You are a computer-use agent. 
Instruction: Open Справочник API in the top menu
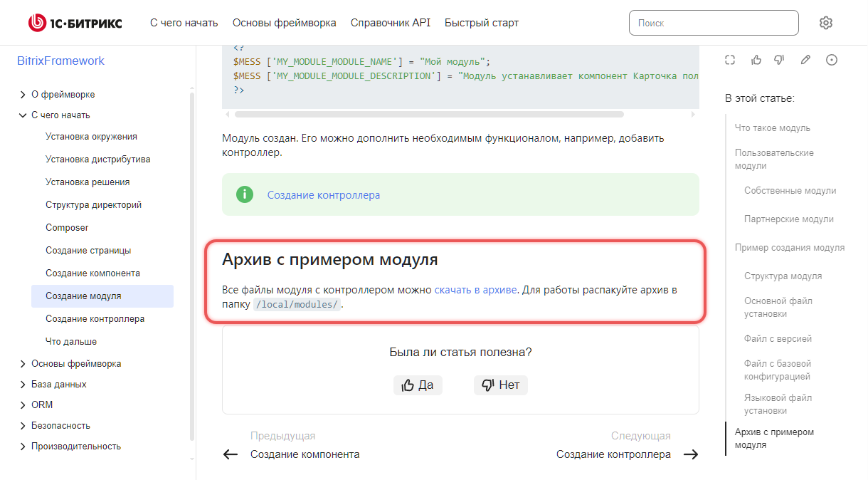390,22
